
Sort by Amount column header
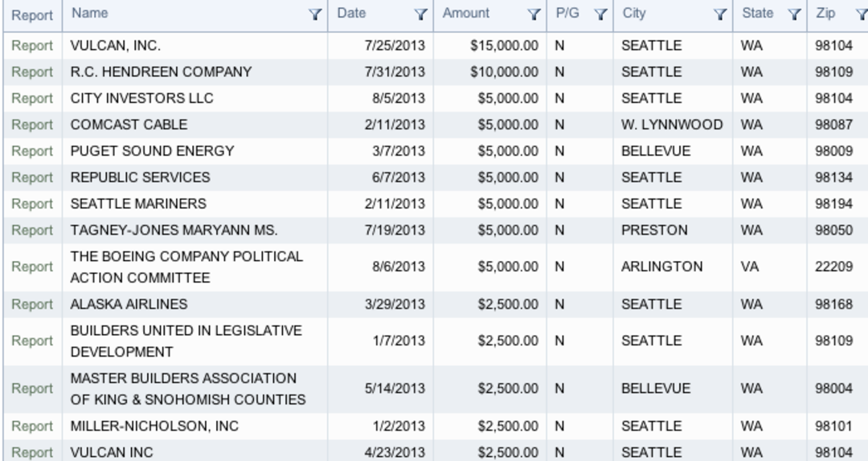click(466, 14)
